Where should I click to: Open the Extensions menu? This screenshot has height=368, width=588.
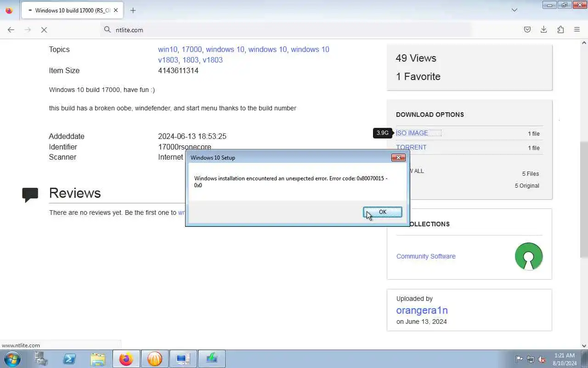(x=560, y=29)
